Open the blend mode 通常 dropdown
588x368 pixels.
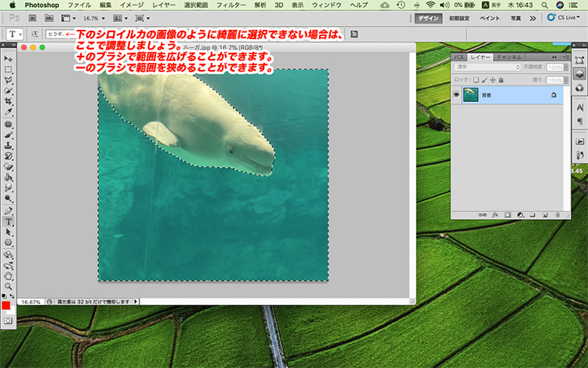[486, 67]
